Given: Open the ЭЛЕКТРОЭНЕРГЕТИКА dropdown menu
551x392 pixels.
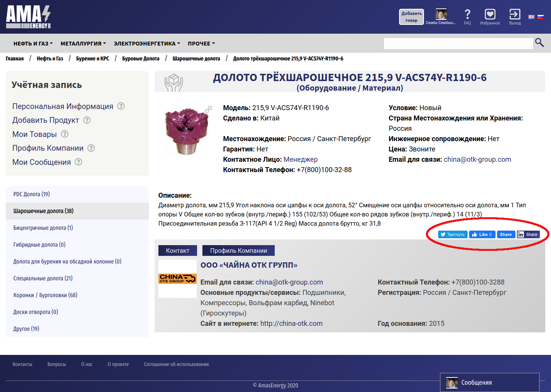Looking at the screenshot, I should pos(147,44).
